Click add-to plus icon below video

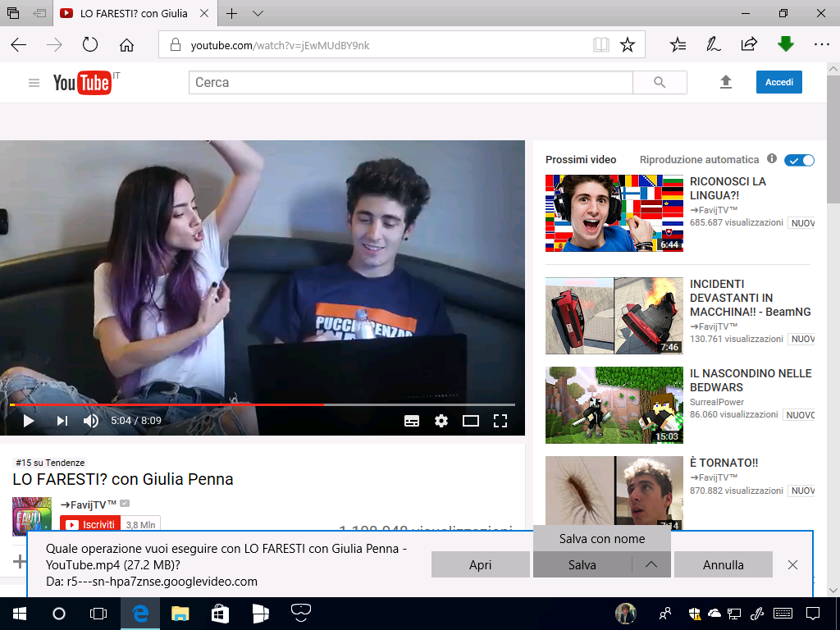(20, 561)
